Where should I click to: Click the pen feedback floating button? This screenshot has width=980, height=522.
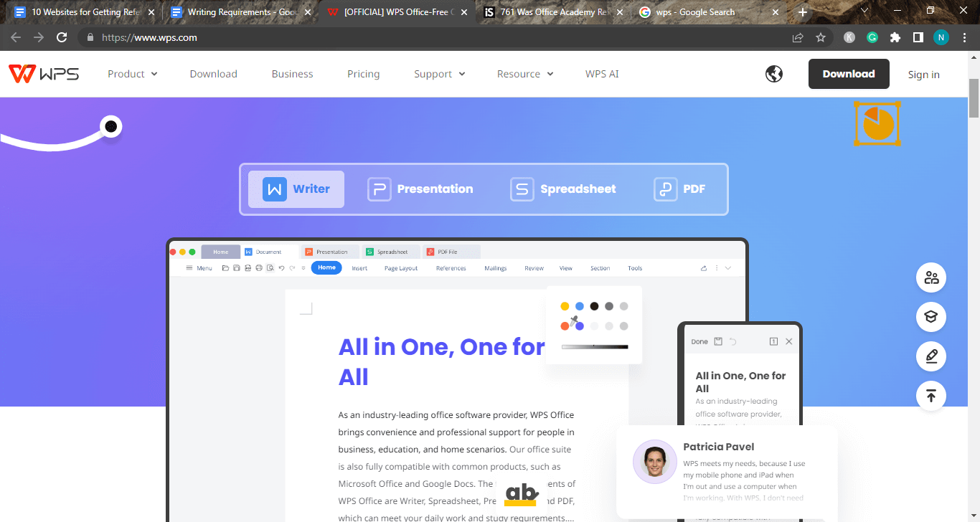[x=931, y=356]
